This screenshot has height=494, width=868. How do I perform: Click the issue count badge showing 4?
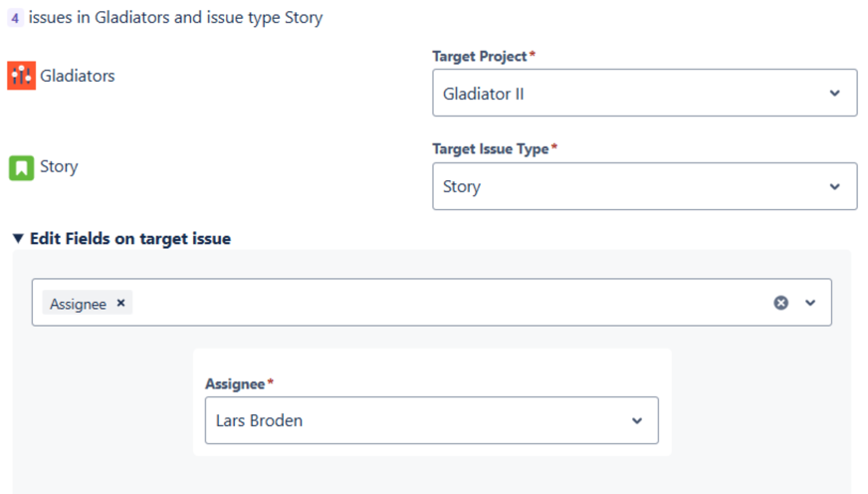[15, 18]
